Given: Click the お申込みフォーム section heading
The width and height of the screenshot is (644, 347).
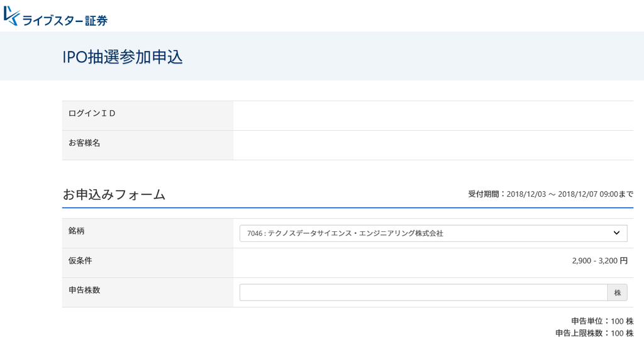Looking at the screenshot, I should click(114, 194).
